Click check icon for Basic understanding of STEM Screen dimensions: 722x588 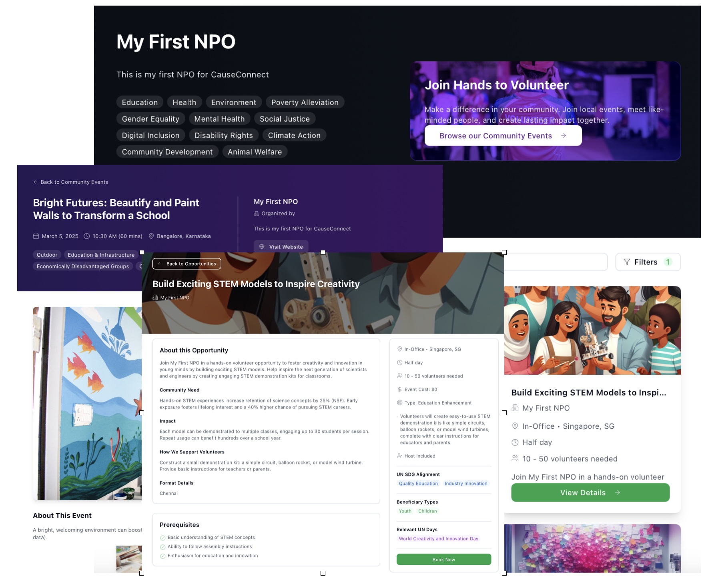(x=162, y=538)
